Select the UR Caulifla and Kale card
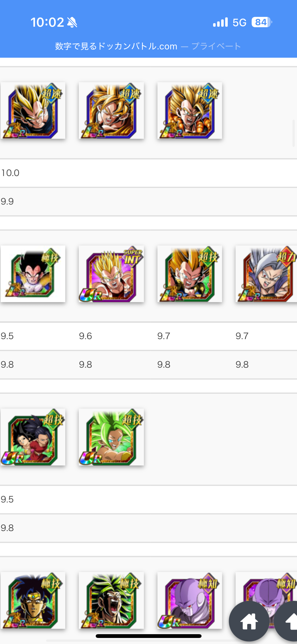The width and height of the screenshot is (297, 644). point(33,437)
